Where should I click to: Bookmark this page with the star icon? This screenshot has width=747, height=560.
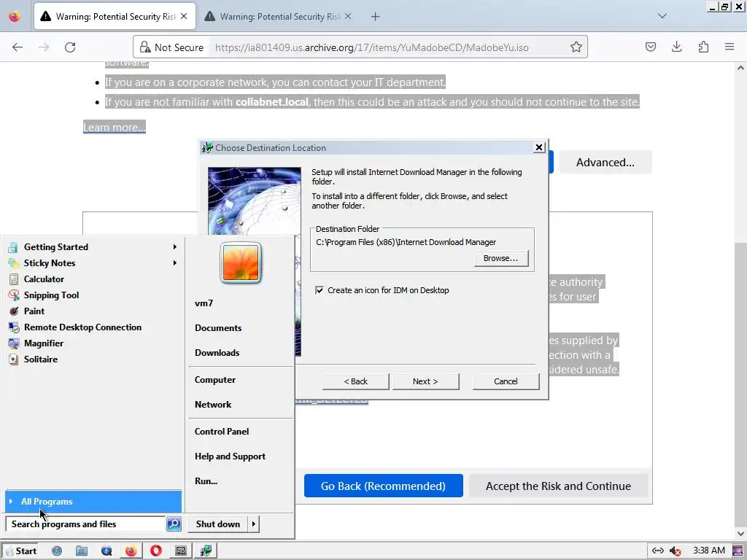click(x=576, y=47)
